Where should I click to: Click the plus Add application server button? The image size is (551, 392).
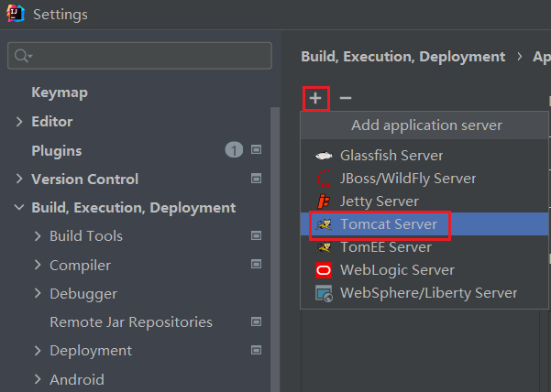[x=315, y=98]
